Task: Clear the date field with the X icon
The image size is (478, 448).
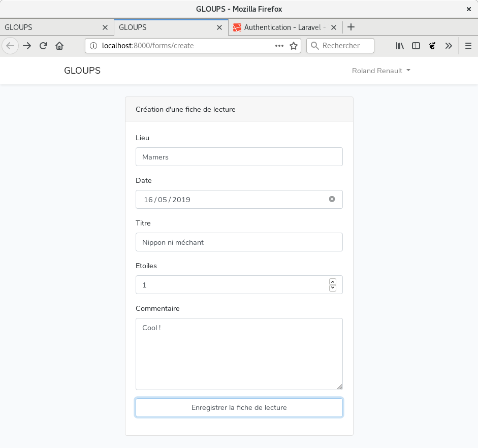Action: [332, 199]
